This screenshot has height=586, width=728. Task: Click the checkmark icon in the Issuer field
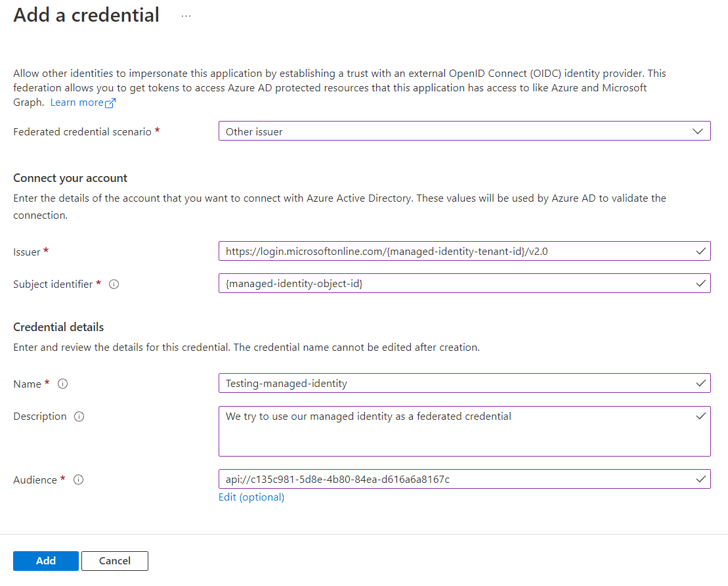[700, 251]
